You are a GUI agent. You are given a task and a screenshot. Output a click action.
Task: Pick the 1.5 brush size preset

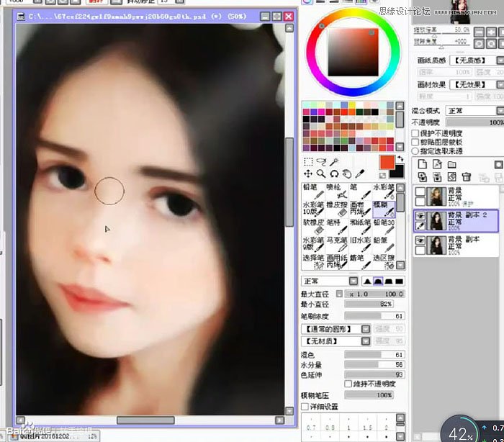(x=367, y=428)
